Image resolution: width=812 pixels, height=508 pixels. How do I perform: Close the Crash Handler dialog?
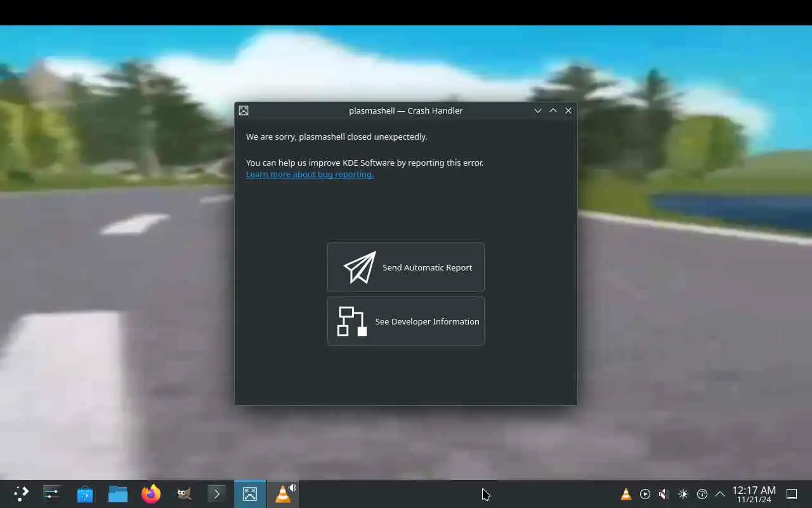point(568,110)
